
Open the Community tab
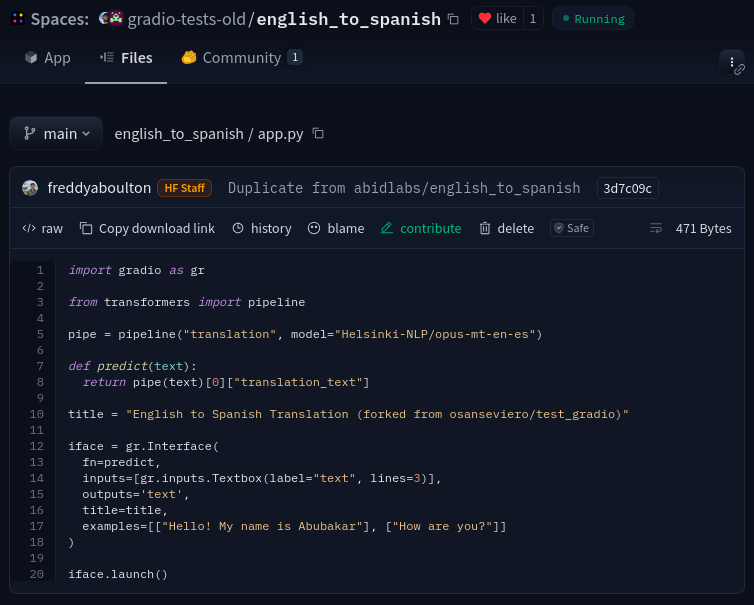point(241,58)
